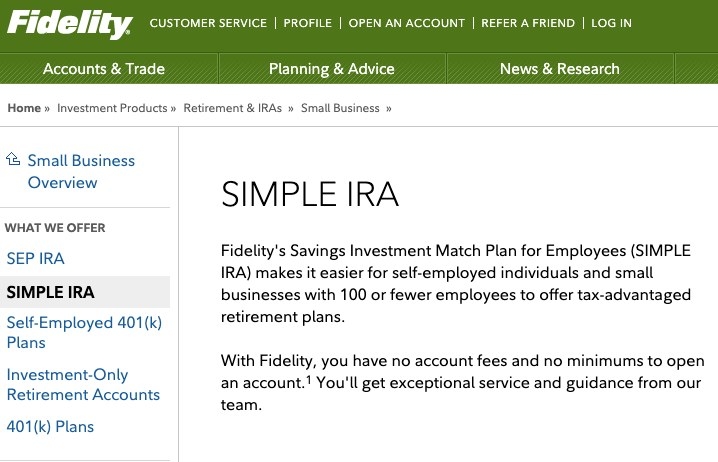Click Refer a Friend link
The height and width of the screenshot is (462, 718).
[x=528, y=23]
